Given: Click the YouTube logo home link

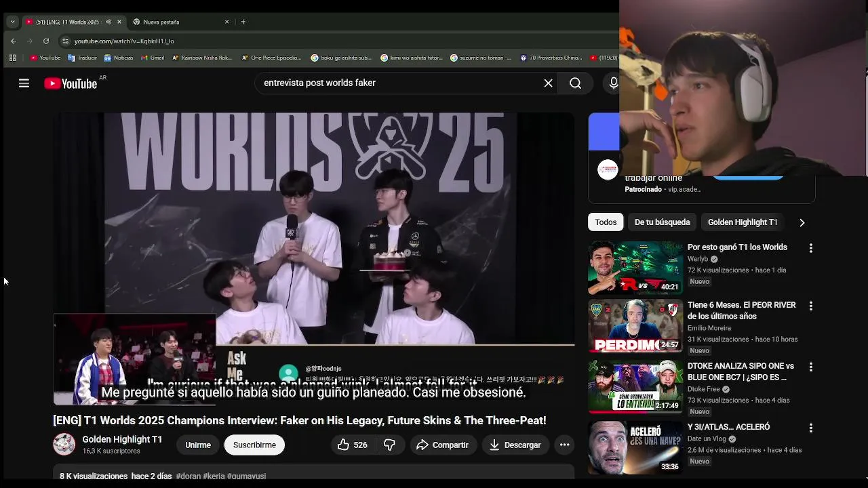Looking at the screenshot, I should (x=71, y=83).
